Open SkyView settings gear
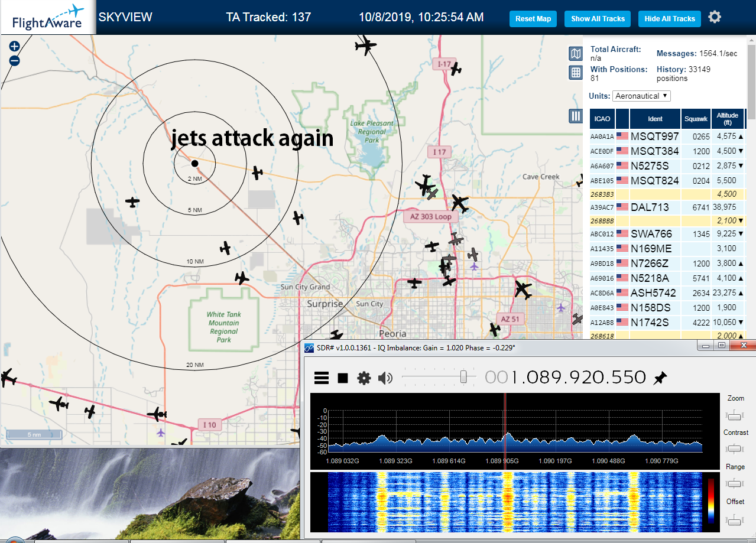 pyautogui.click(x=715, y=17)
